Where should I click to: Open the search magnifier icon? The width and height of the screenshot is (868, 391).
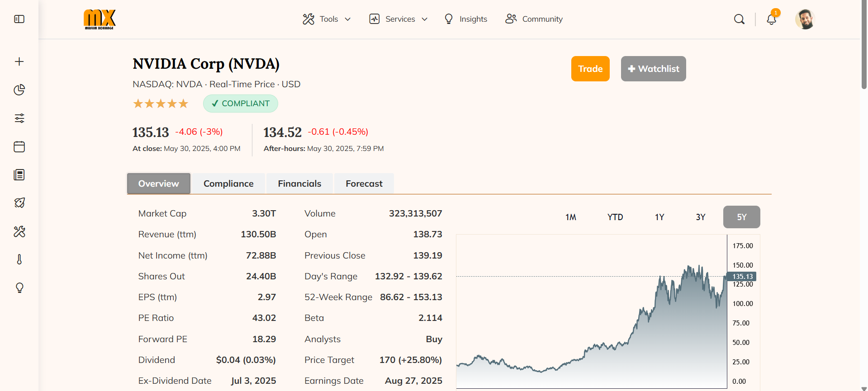coord(739,19)
